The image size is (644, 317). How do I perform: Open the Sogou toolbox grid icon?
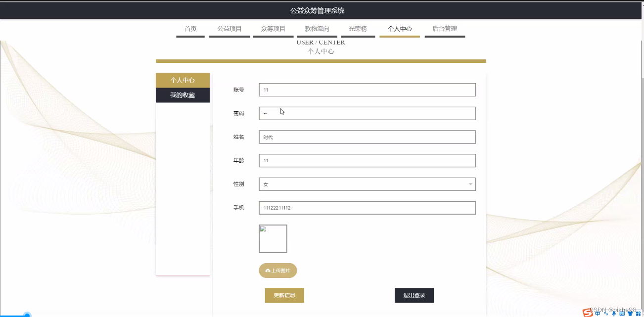click(x=638, y=313)
